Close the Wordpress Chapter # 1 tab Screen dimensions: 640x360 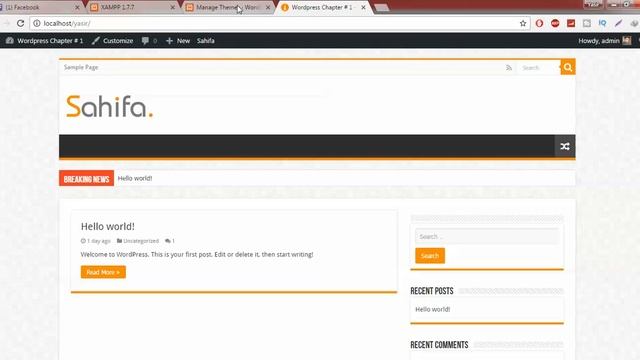tap(363, 7)
